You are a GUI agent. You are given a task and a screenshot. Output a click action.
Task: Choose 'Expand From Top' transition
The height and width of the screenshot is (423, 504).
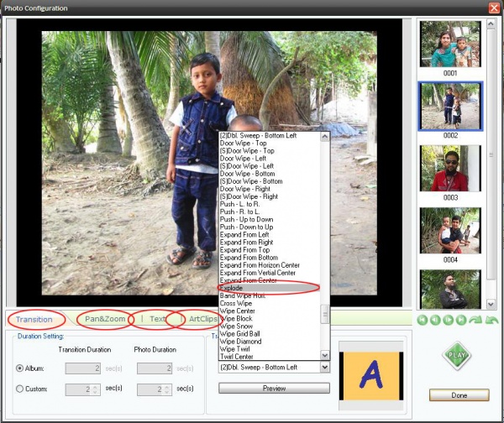[x=270, y=250]
